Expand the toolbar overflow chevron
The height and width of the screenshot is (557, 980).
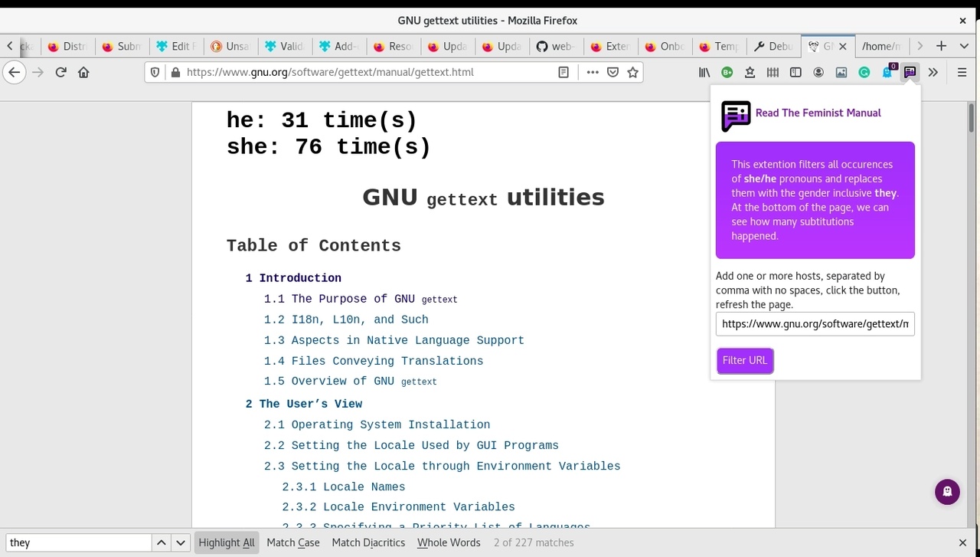933,72
